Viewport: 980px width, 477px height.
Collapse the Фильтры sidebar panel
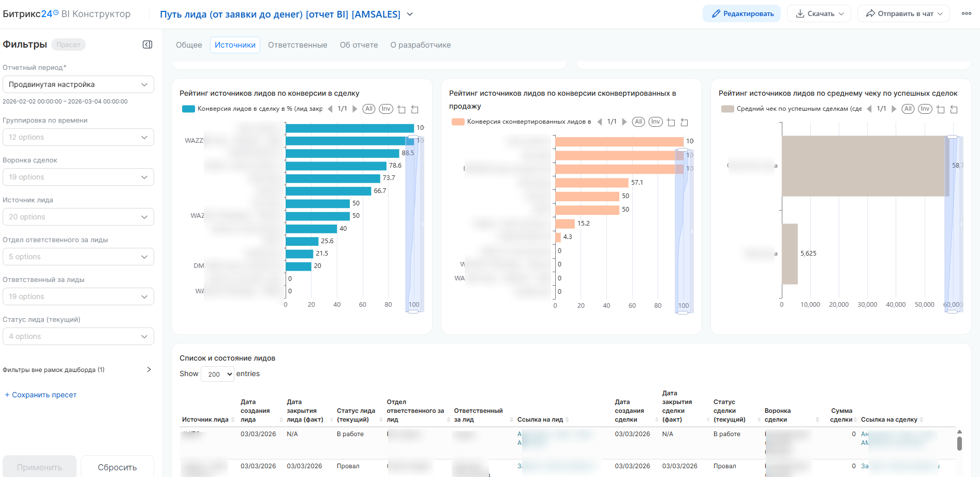point(147,44)
